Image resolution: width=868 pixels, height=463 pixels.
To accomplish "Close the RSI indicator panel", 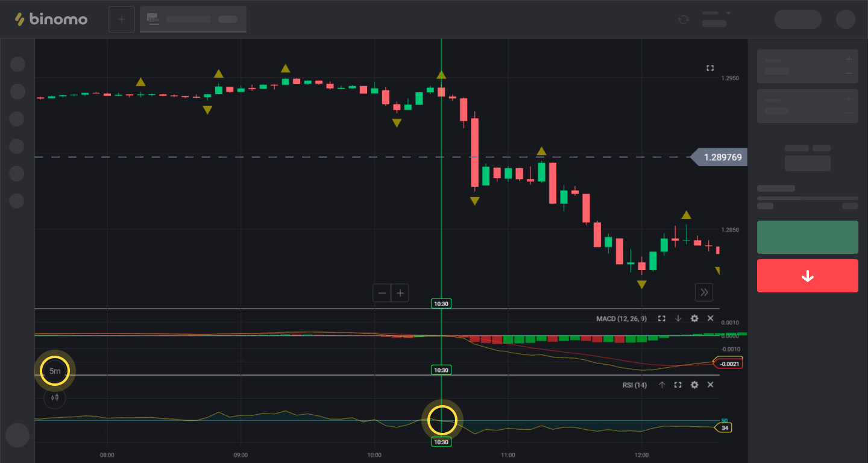I will tap(710, 385).
